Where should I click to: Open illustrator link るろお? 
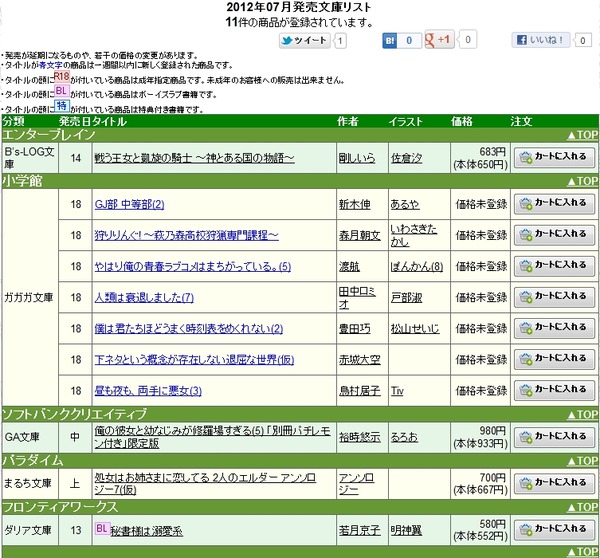tap(404, 437)
